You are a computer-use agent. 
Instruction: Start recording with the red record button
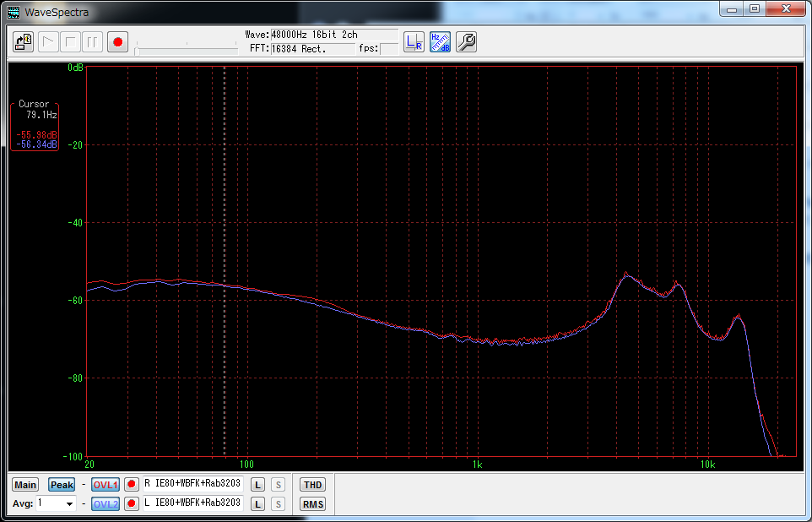tap(117, 42)
